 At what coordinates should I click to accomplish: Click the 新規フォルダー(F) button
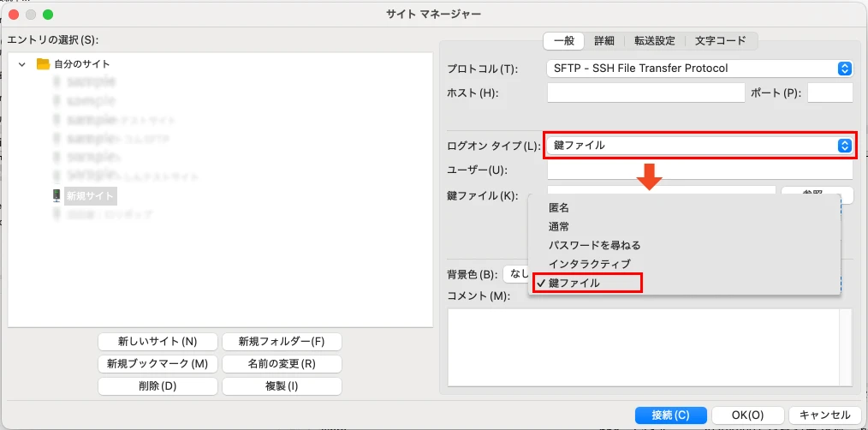pyautogui.click(x=282, y=342)
